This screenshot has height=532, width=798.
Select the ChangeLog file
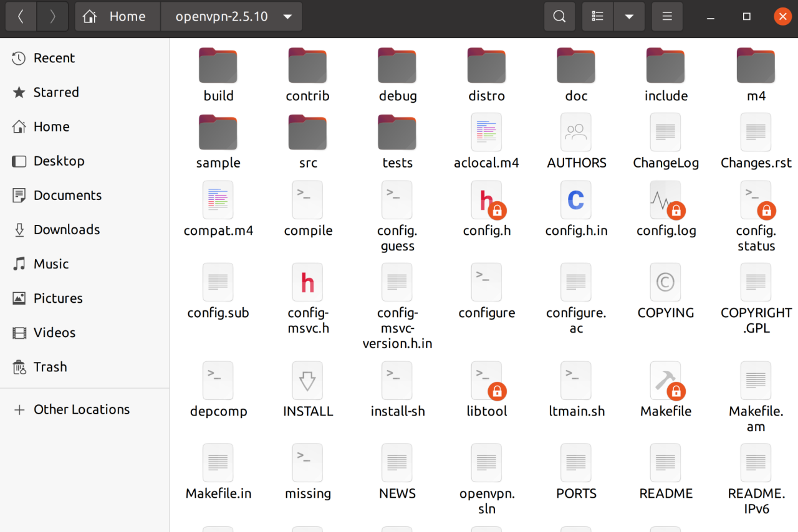[666, 142]
